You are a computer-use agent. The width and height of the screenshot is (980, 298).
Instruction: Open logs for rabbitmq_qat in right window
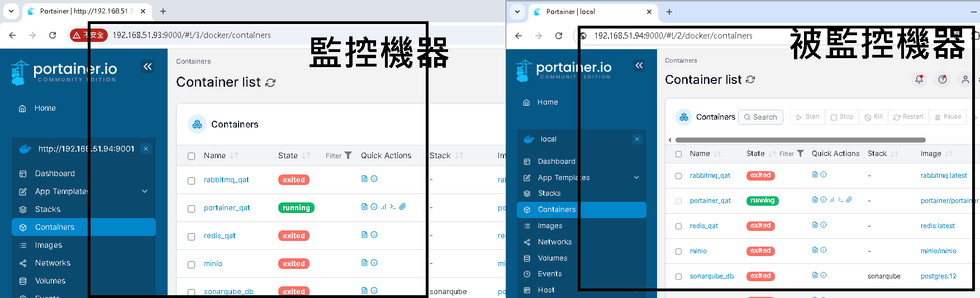tap(815, 174)
